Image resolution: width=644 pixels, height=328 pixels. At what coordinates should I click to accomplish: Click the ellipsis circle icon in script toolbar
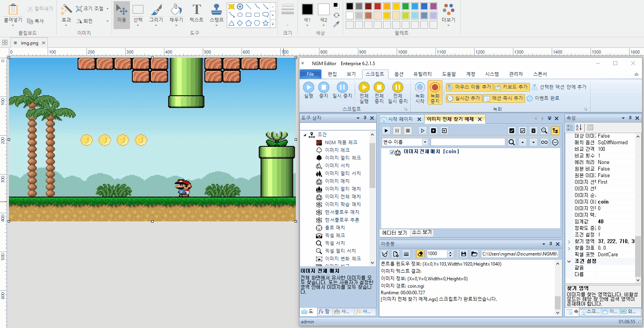click(x=555, y=142)
